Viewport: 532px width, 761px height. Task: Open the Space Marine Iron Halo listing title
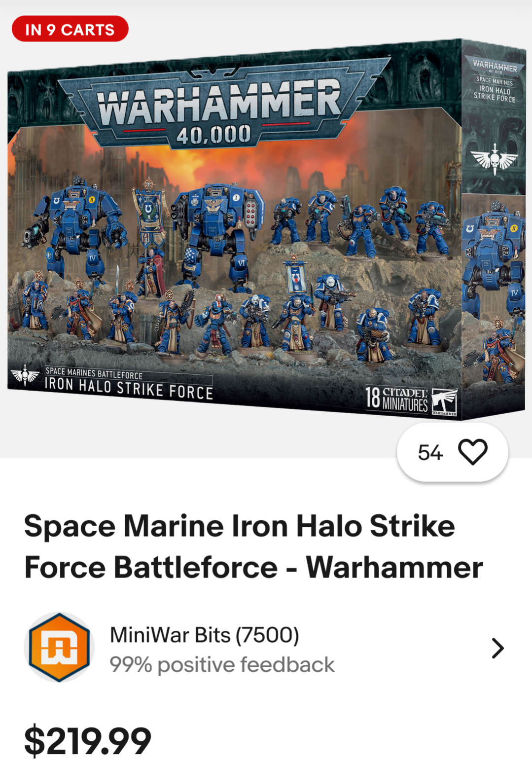[253, 546]
